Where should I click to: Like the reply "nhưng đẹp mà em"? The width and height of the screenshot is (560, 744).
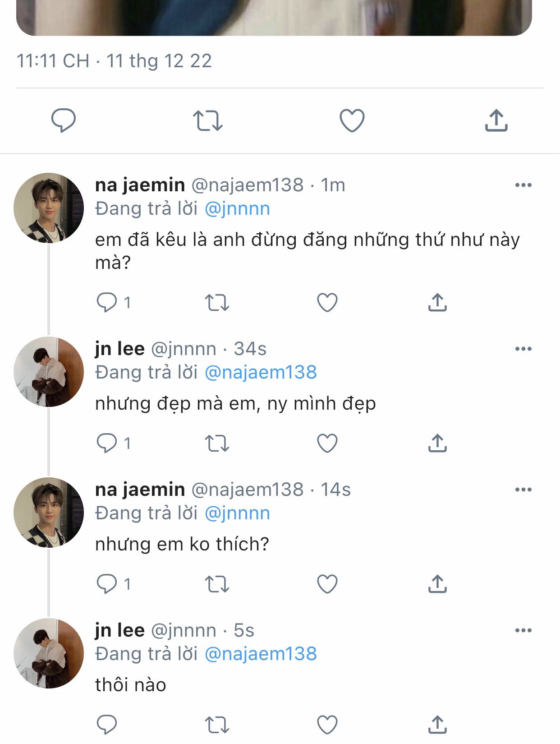(x=327, y=443)
